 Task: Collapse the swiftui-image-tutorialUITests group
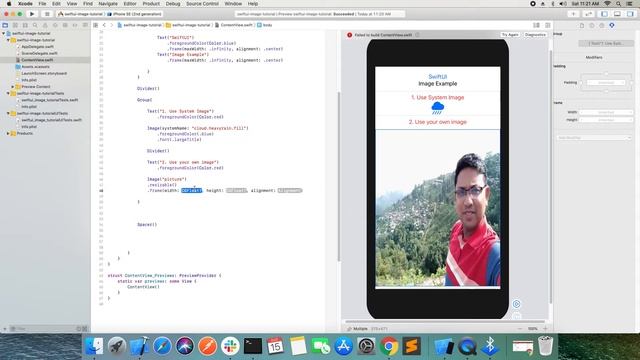click(8, 113)
